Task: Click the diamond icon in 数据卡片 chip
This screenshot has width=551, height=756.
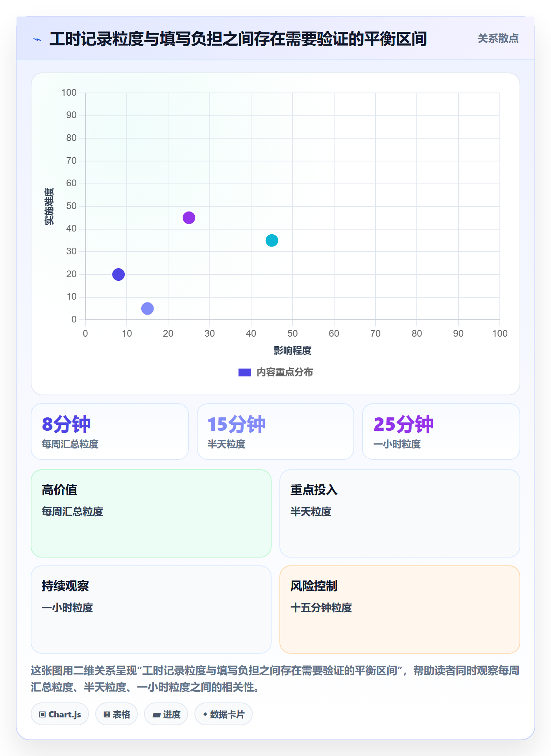Action: (205, 714)
